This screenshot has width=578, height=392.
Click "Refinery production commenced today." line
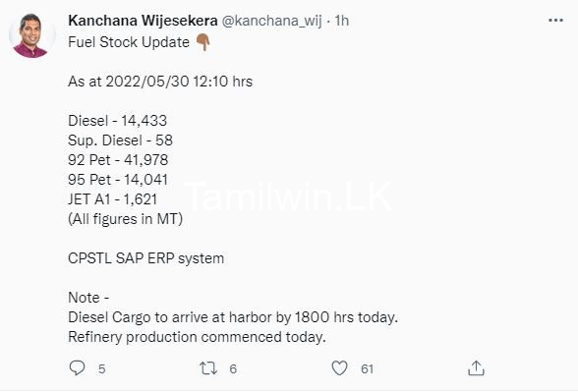[198, 337]
